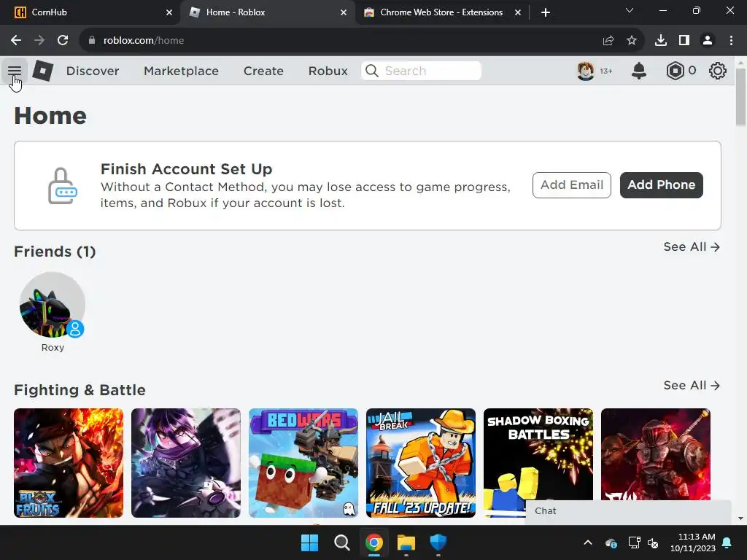Open the Robux nav link
The image size is (747, 560).
(328, 71)
